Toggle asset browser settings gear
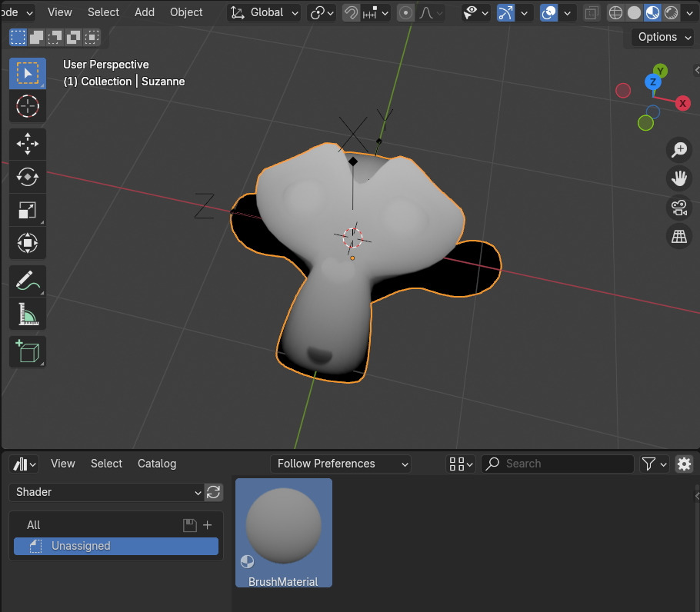This screenshot has width=700, height=612. click(x=684, y=464)
